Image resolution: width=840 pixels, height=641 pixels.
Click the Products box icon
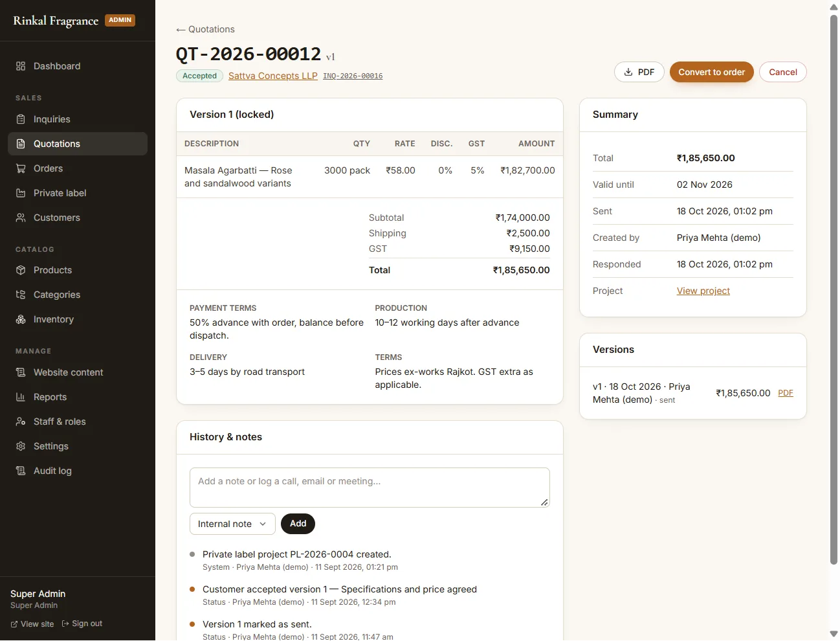[21, 270]
